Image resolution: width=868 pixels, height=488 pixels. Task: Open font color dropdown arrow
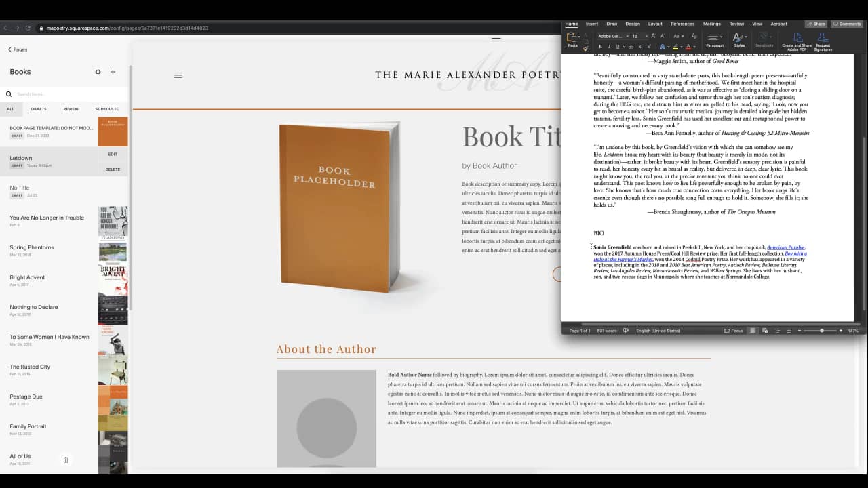[694, 47]
